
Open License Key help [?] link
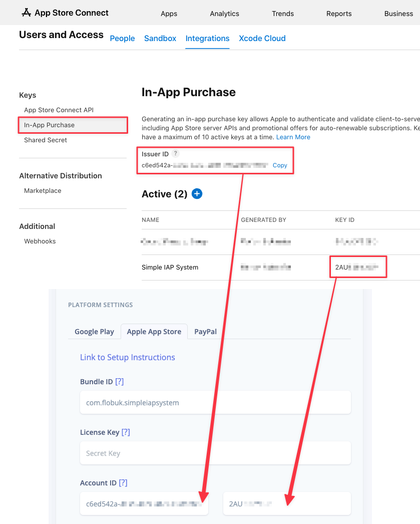pos(126,432)
